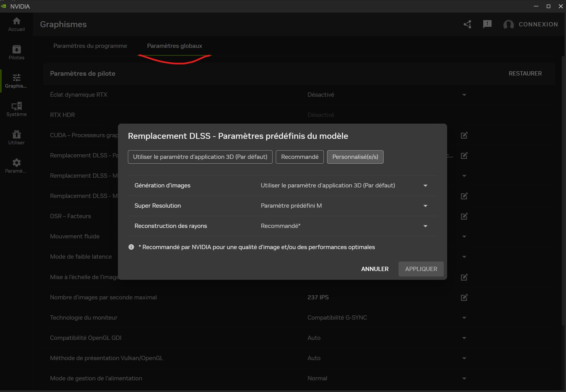Edit the maximum frame rate (237 IPS)
The image size is (566, 392).
point(464,297)
